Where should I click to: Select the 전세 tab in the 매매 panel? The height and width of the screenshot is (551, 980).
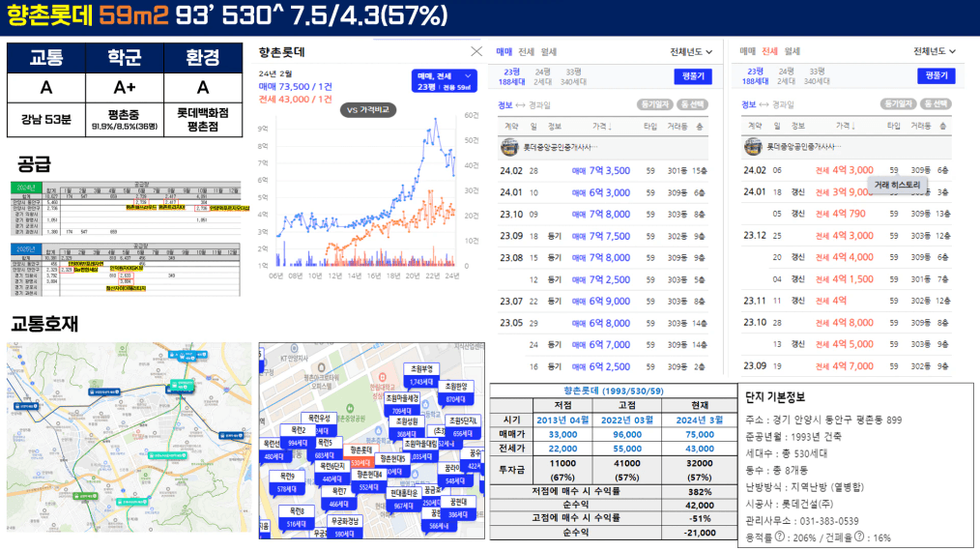pyautogui.click(x=527, y=52)
